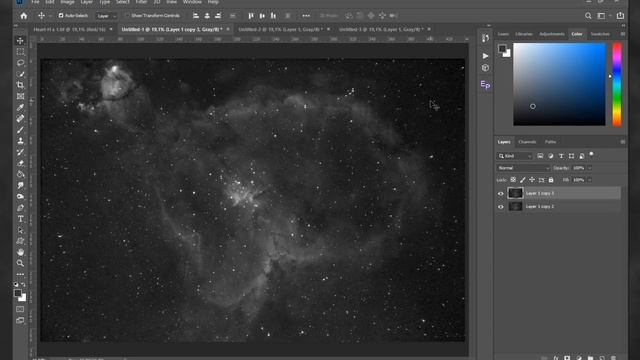This screenshot has height=360, width=640.
Task: Open the Opacity slider dropdown arrow
Action: pyautogui.click(x=589, y=168)
